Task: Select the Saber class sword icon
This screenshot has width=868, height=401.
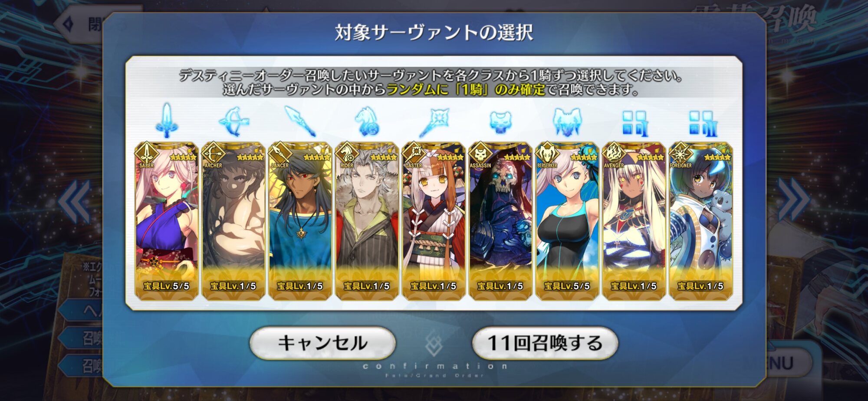Action: [167, 120]
